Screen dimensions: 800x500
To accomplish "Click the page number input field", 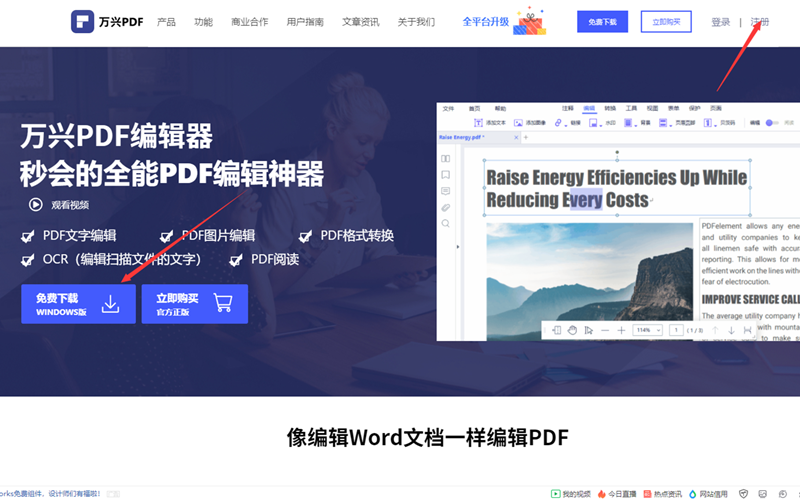I will pos(677,330).
